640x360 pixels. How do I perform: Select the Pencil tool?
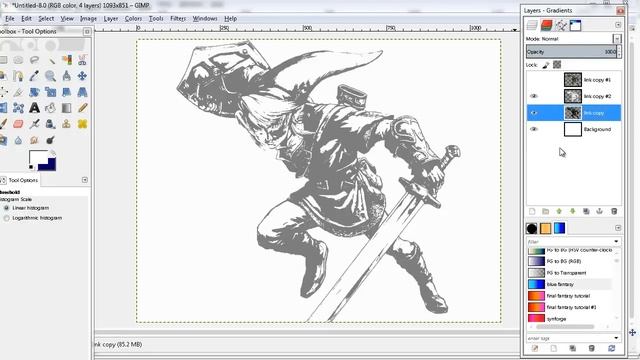[x=82, y=108]
